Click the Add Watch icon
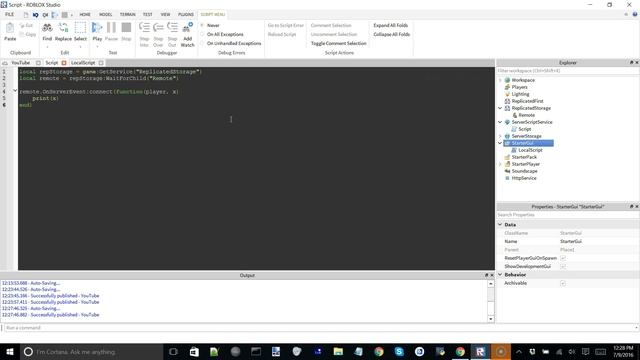Screen dimensions: 640x360 click(187, 28)
